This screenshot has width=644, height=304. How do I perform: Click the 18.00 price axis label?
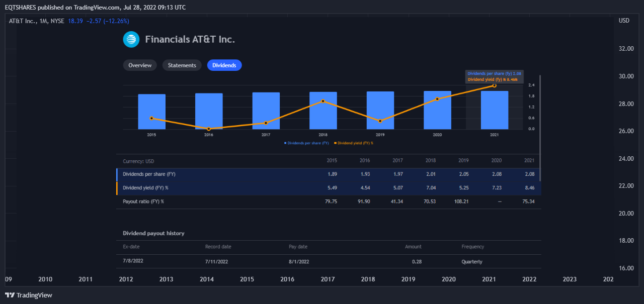coord(626,241)
